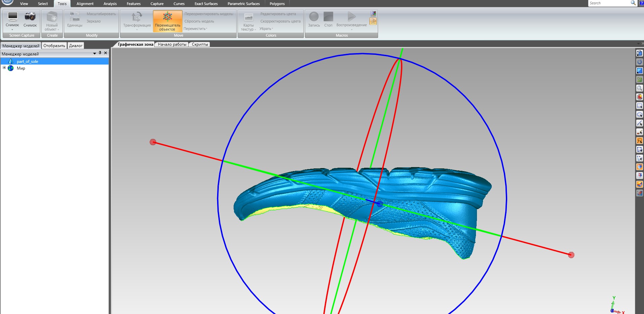Click Скорректировать цвета command
Image resolution: width=644 pixels, height=314 pixels.
[x=281, y=21]
